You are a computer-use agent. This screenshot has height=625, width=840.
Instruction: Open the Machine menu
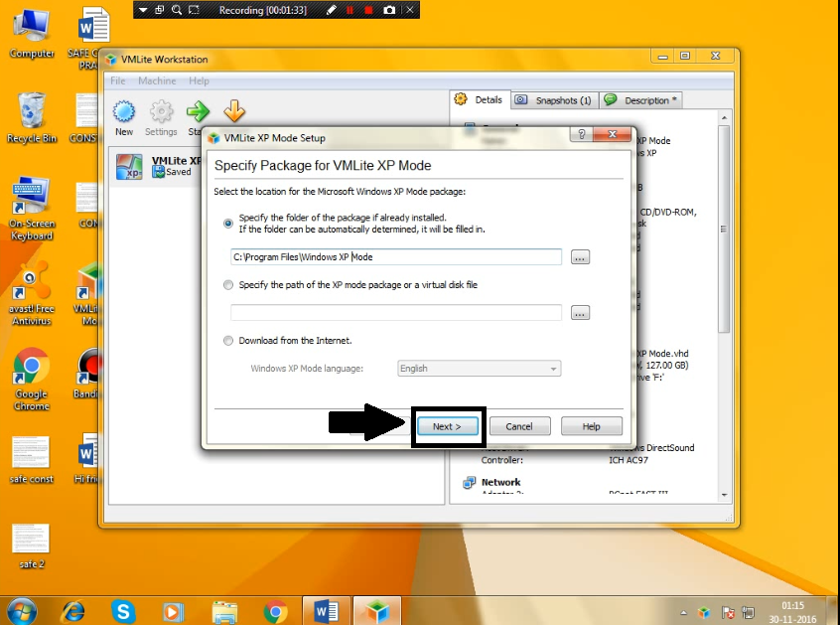tap(157, 80)
